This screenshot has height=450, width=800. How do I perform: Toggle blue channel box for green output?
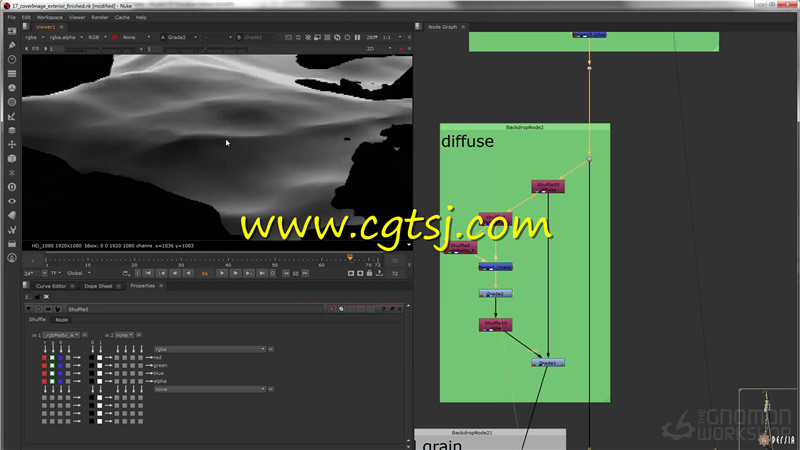tap(60, 365)
